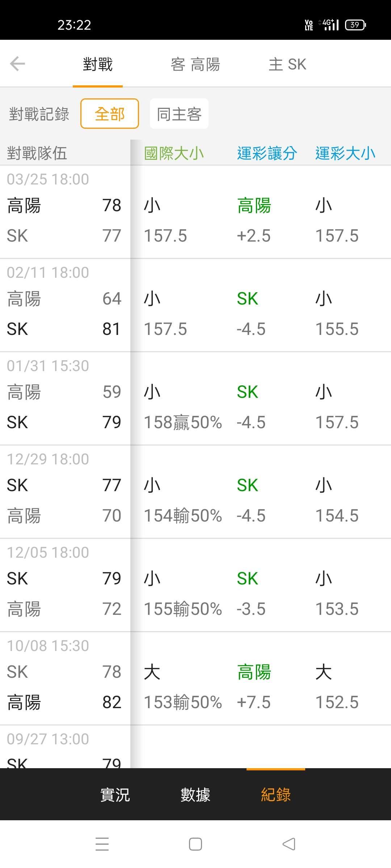This screenshot has width=391, height=868.
Task: Select the 全部 filter
Action: click(110, 114)
